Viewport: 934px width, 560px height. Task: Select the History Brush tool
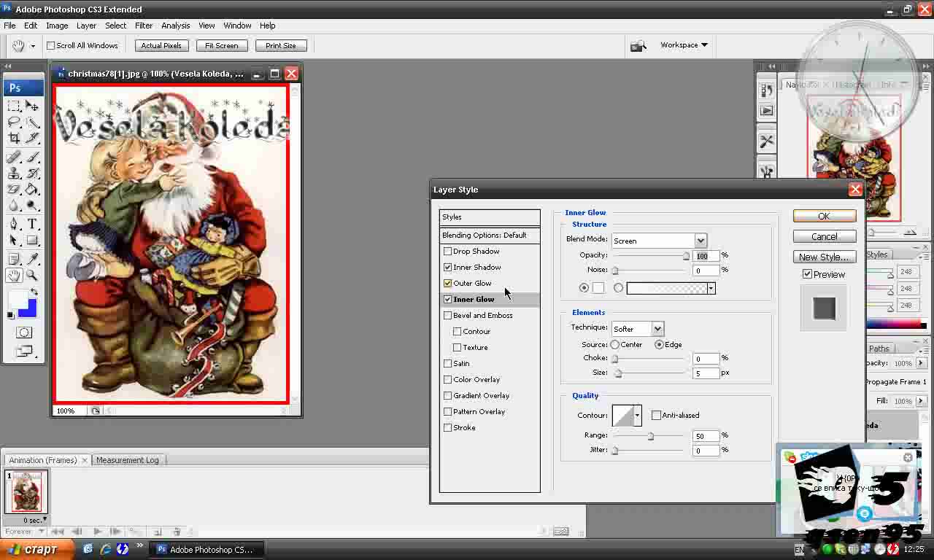[33, 174]
